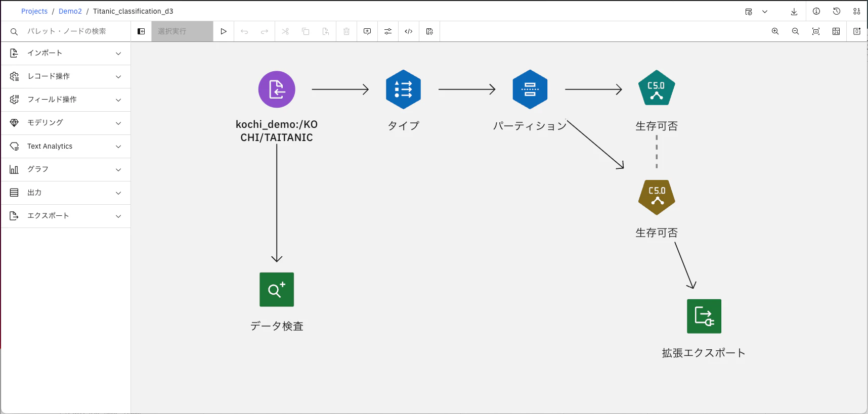Click the delete trash icon
The width and height of the screenshot is (868, 414).
(346, 31)
